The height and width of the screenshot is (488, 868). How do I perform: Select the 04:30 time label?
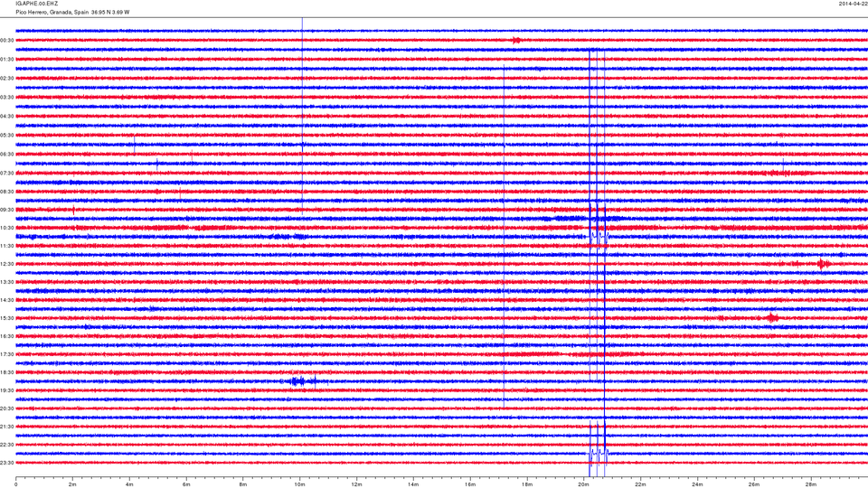(7, 117)
